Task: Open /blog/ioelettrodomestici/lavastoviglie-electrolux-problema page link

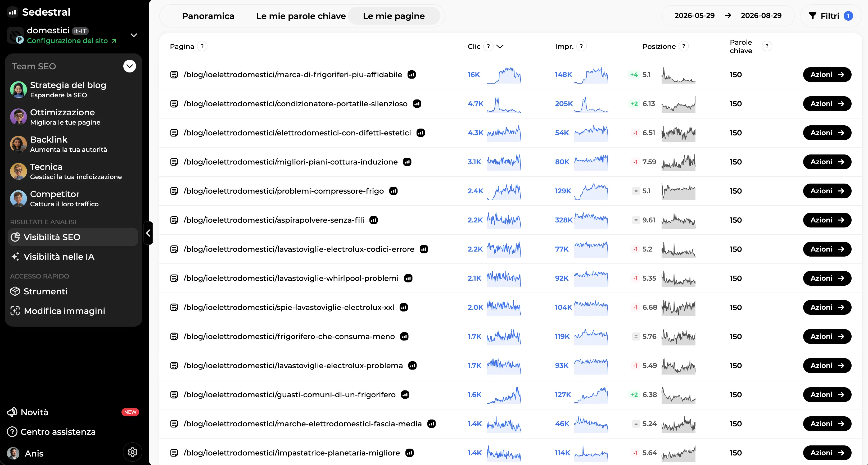Action: pyautogui.click(x=293, y=366)
